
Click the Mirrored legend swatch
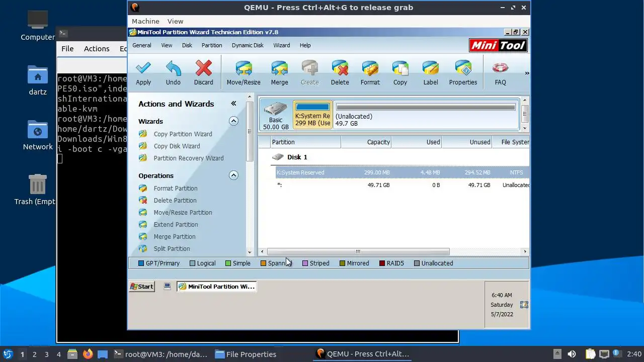[x=342, y=263]
